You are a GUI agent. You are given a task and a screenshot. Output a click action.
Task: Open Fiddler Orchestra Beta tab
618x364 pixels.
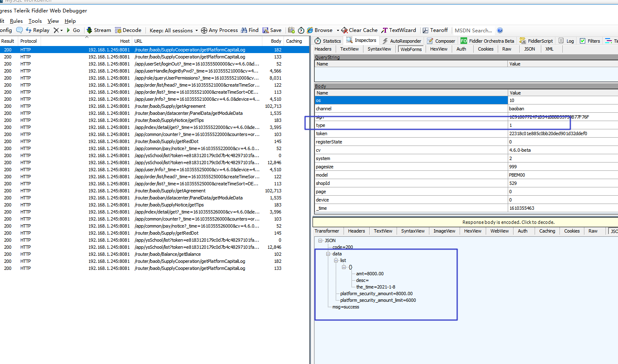pos(487,41)
